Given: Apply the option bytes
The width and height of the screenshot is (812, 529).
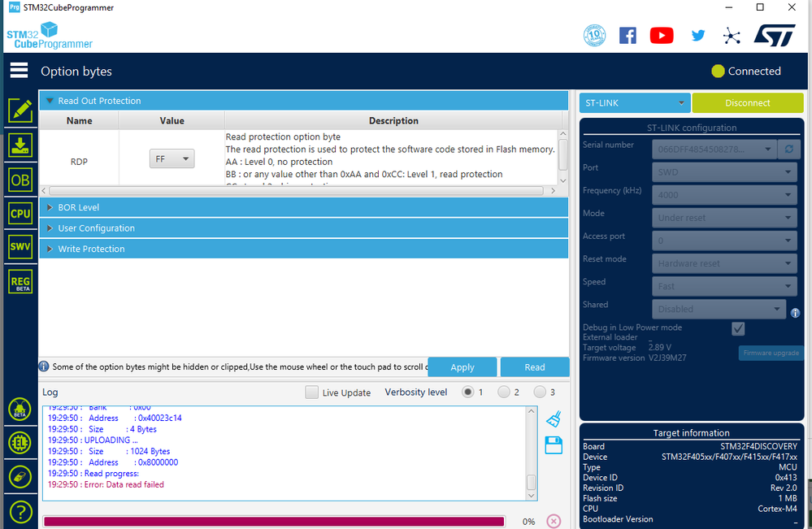Looking at the screenshot, I should [462, 367].
